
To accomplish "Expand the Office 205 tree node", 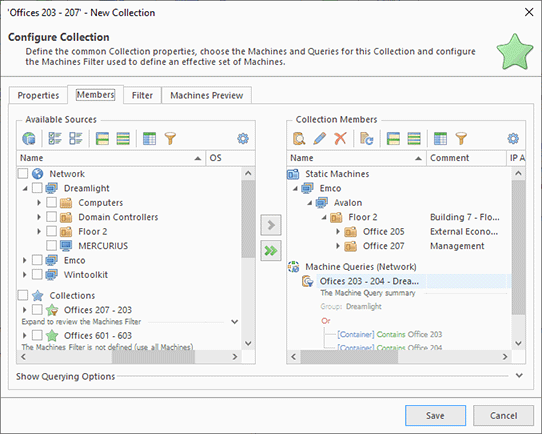I will (338, 232).
